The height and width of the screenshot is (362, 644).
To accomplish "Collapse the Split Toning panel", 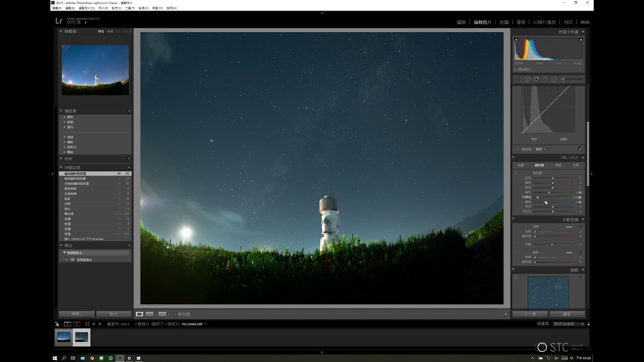I will click(583, 220).
